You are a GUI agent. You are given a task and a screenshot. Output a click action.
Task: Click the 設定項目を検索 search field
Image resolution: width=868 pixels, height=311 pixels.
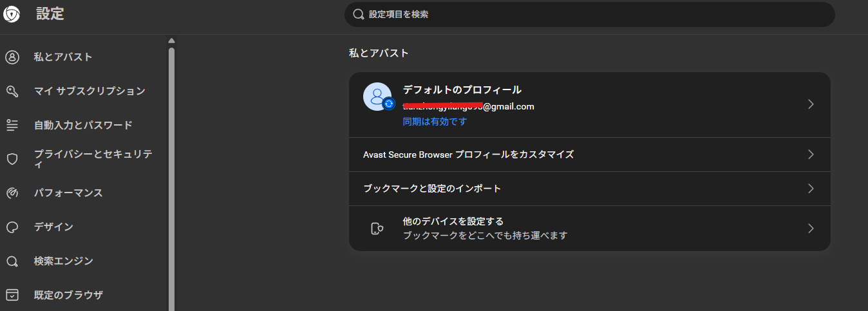coord(589,14)
